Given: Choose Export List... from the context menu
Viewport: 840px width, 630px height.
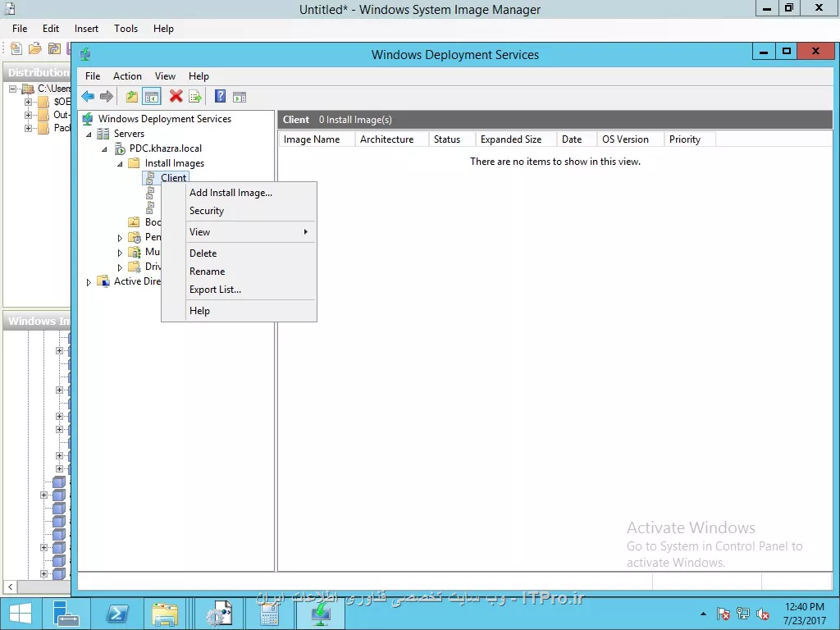Looking at the screenshot, I should coord(239,290).
